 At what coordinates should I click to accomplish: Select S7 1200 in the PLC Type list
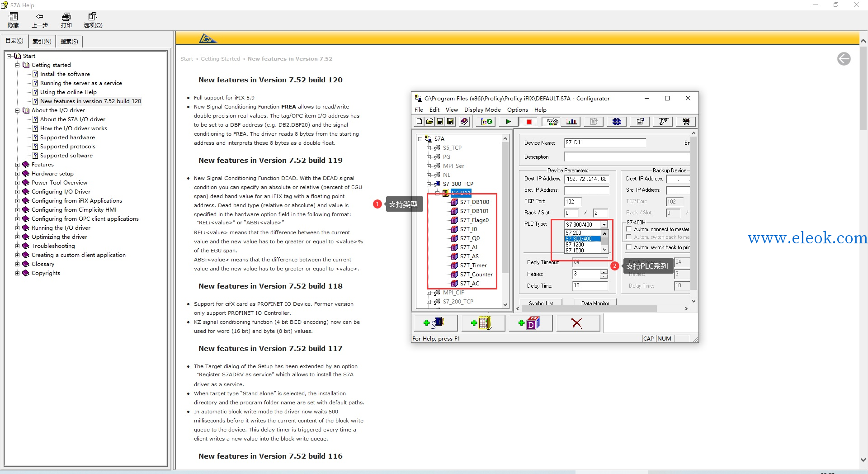pos(583,245)
